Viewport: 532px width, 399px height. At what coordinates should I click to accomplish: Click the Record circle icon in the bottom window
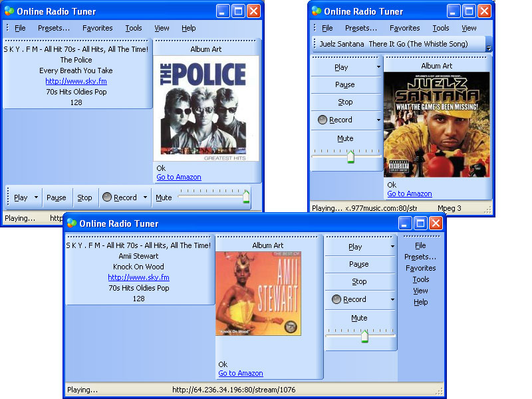[x=336, y=299]
